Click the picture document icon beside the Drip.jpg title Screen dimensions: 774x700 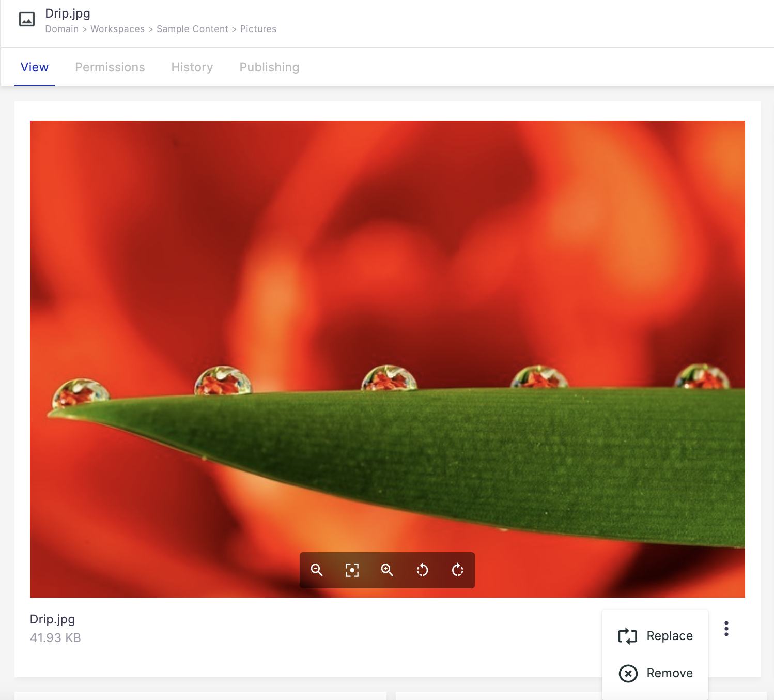(x=27, y=20)
